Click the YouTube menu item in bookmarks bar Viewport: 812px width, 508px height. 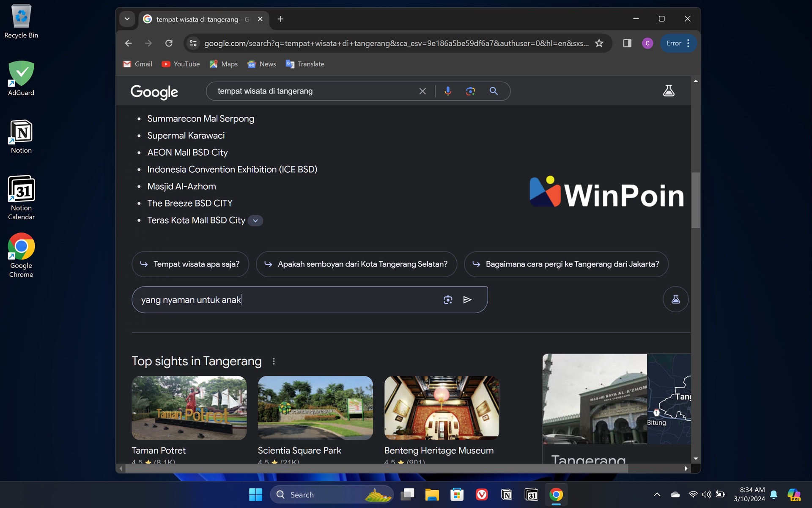click(x=180, y=64)
